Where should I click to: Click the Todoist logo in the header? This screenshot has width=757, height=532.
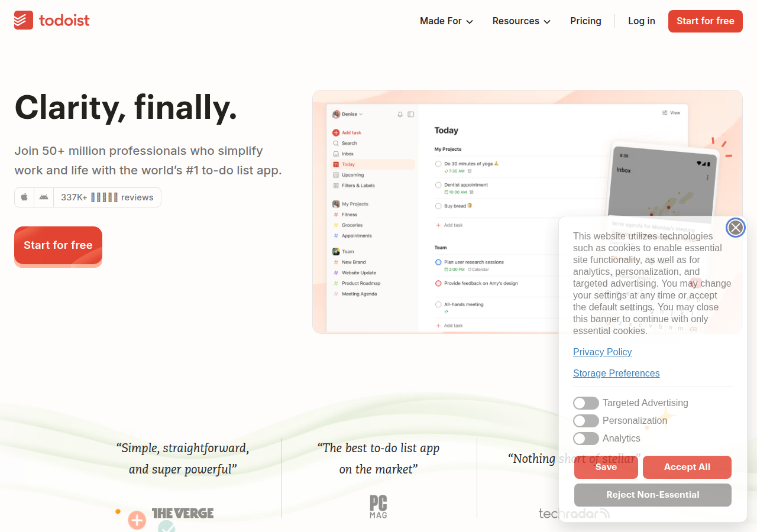(52, 20)
